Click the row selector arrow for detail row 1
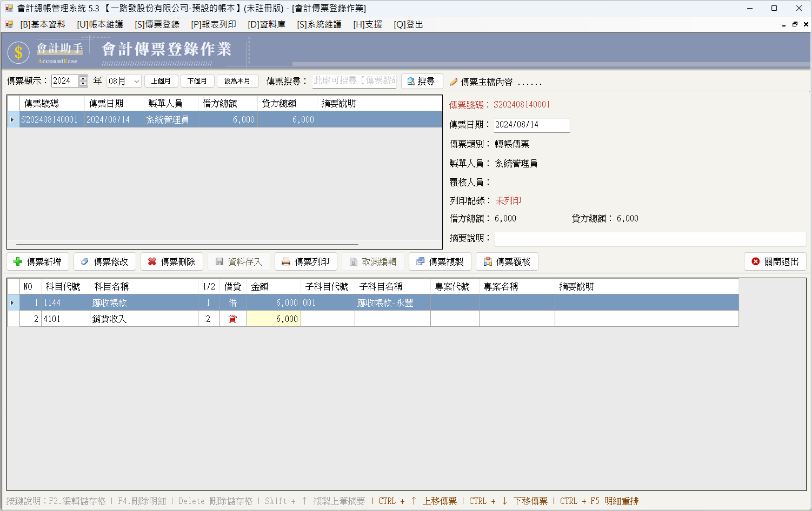 click(x=13, y=302)
